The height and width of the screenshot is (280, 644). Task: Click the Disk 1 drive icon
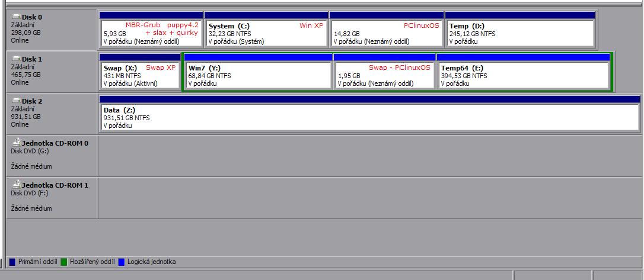tap(17, 58)
